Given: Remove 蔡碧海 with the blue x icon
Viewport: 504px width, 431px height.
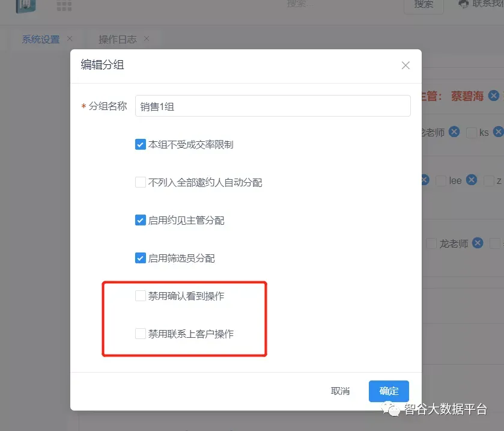Looking at the screenshot, I should (x=493, y=96).
